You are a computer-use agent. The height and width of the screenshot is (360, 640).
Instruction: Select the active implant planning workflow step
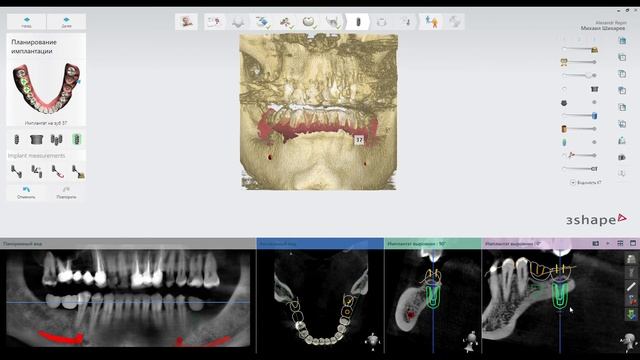(358, 22)
